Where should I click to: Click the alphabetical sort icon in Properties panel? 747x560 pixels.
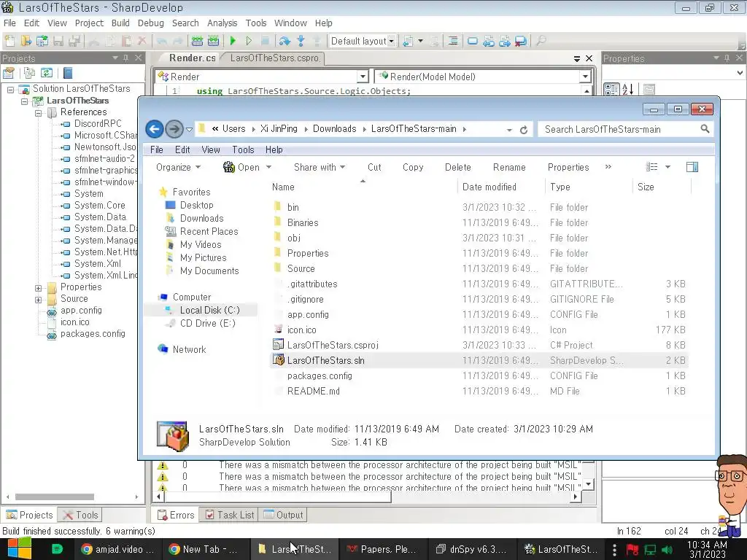[628, 89]
